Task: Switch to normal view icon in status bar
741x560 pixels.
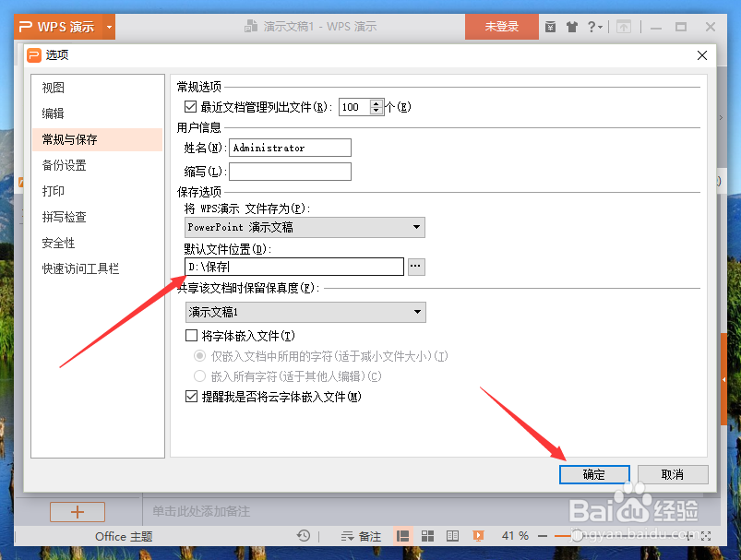Action: tap(403, 536)
